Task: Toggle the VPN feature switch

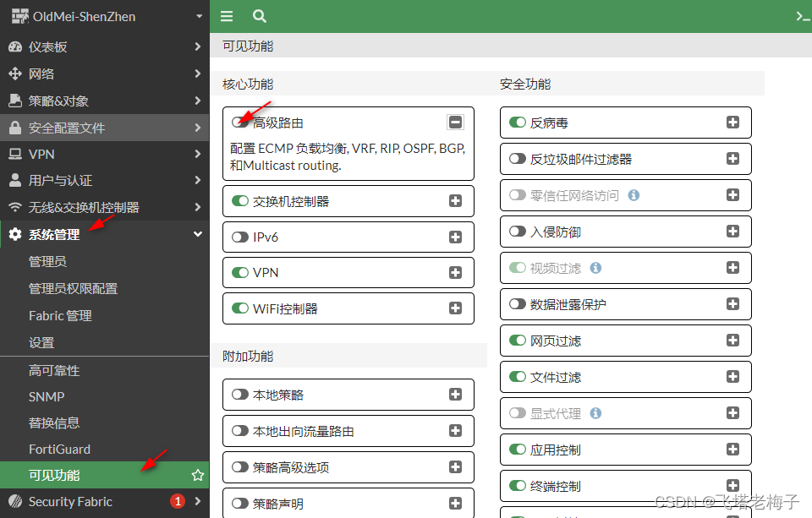Action: (239, 272)
